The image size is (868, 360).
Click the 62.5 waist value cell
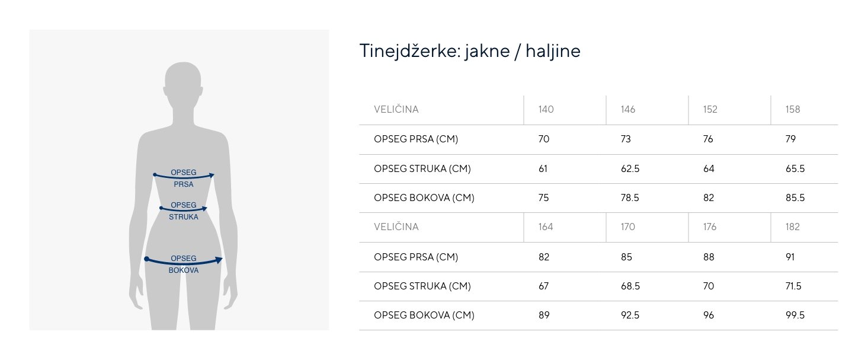tap(630, 168)
